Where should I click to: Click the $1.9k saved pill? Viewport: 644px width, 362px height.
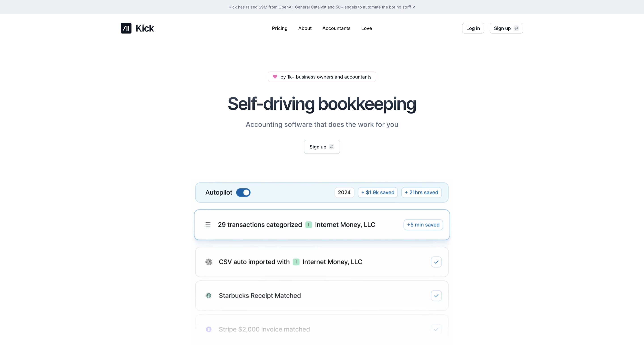pos(377,192)
